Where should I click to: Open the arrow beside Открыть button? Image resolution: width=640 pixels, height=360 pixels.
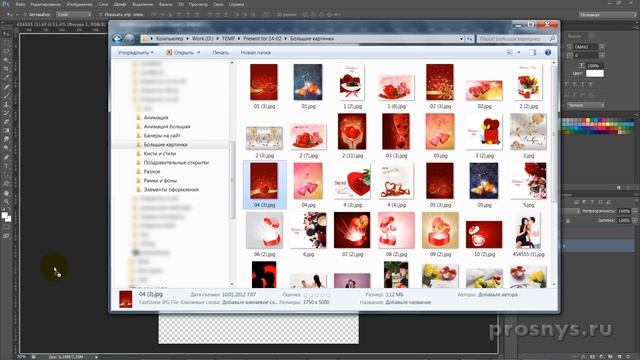pos(199,53)
